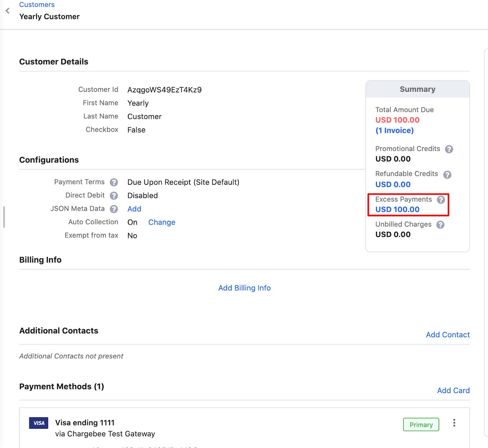Viewport: 488px width, 448px height.
Task: Click the Visa card logo
Action: click(39, 423)
